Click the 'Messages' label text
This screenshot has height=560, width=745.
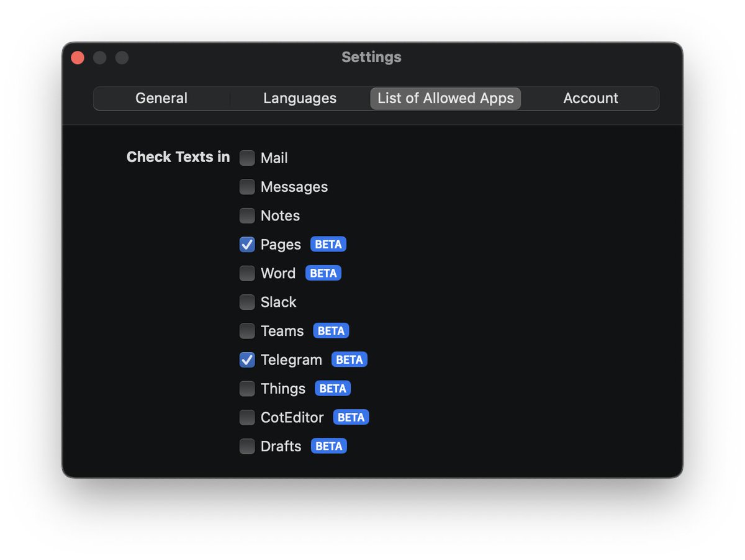294,187
